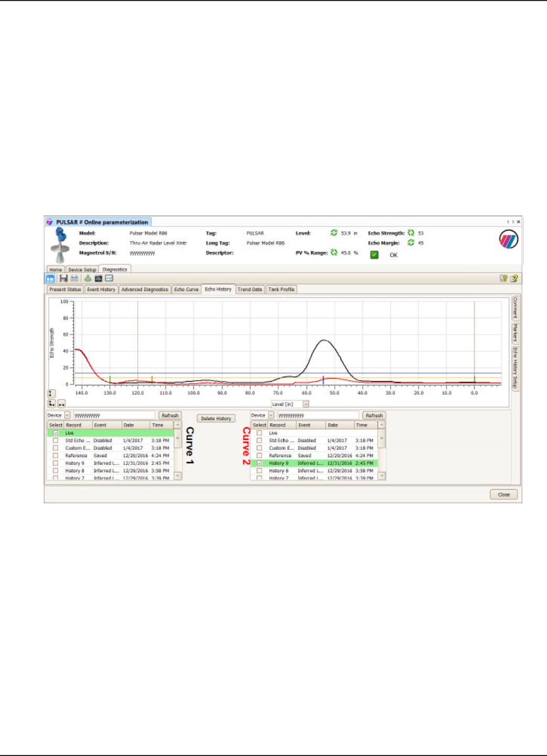Click the Close button
The width and height of the screenshot is (547, 756).
(504, 494)
